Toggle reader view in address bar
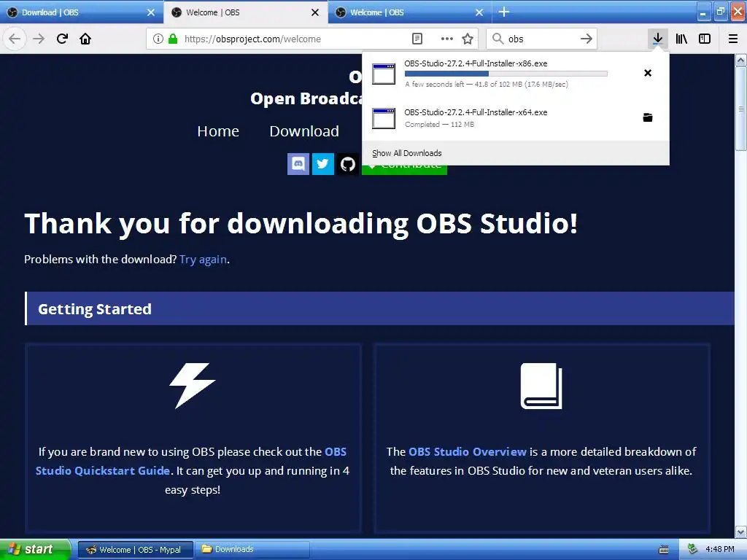Screen dimensions: 747x560 pyautogui.click(x=417, y=39)
